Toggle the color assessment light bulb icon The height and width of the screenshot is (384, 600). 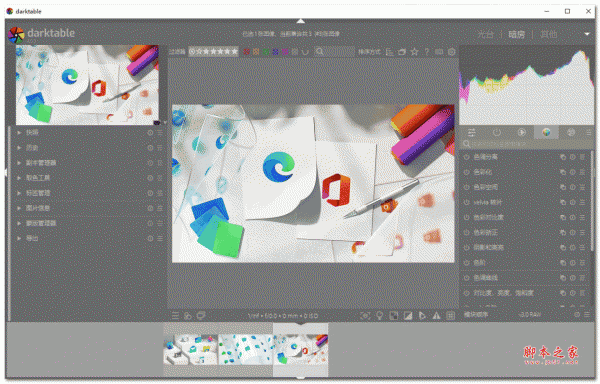point(379,316)
